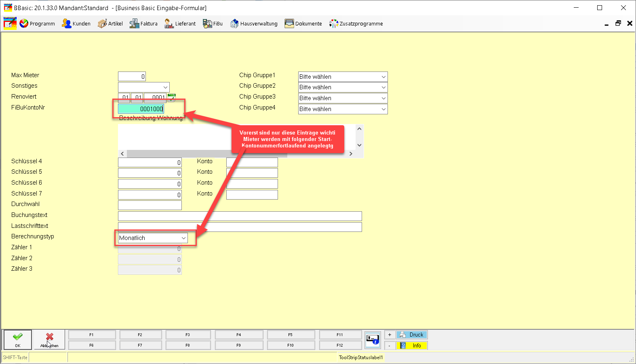This screenshot has height=364, width=636.
Task: Click the Kunden person icon
Action: (66, 23)
